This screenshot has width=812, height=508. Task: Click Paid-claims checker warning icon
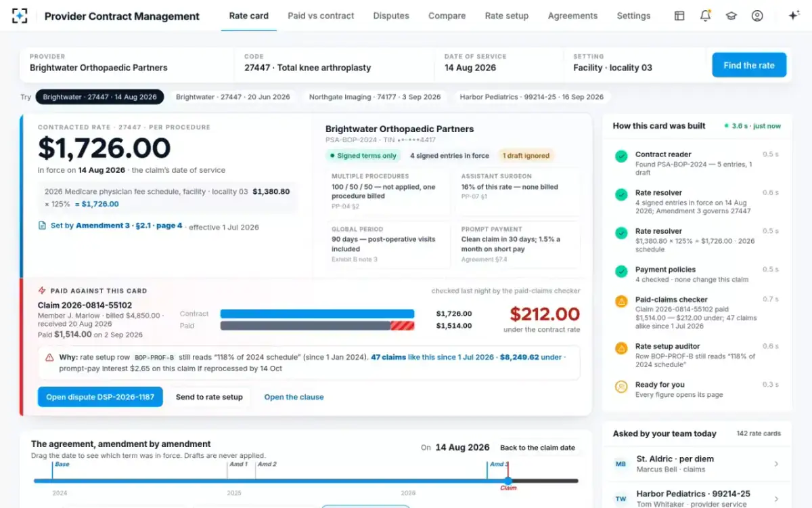[621, 301]
